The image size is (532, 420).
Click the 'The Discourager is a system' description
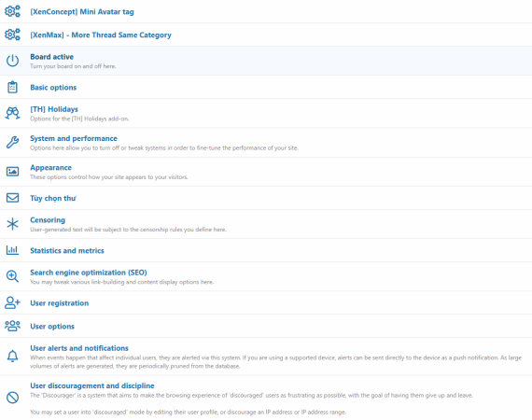coord(251,395)
